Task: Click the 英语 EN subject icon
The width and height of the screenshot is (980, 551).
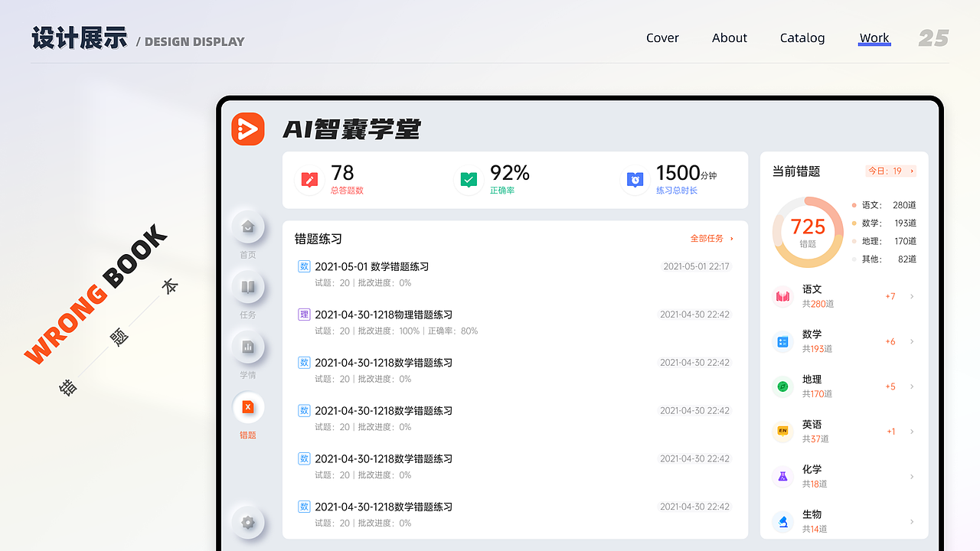Action: tap(782, 431)
